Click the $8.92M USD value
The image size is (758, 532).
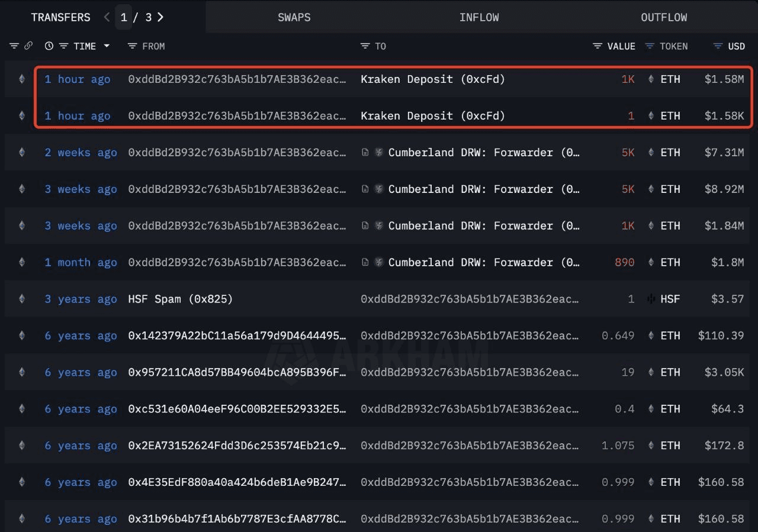(724, 189)
